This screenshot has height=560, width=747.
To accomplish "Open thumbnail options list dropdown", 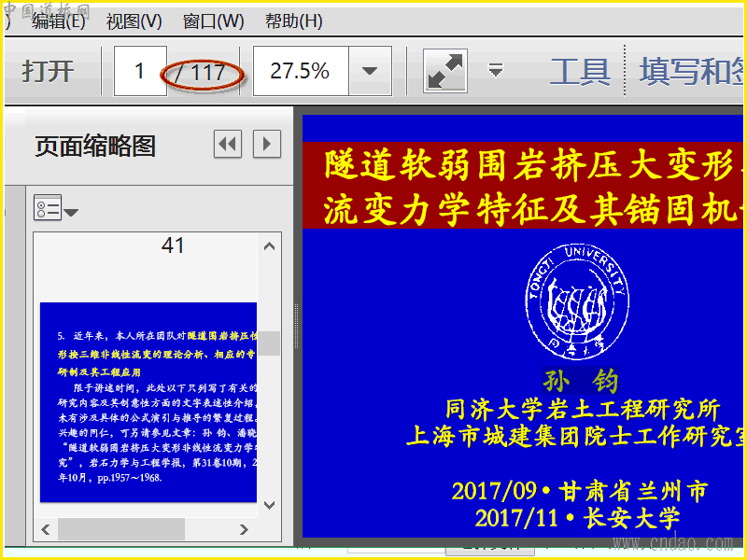I will coord(56,208).
